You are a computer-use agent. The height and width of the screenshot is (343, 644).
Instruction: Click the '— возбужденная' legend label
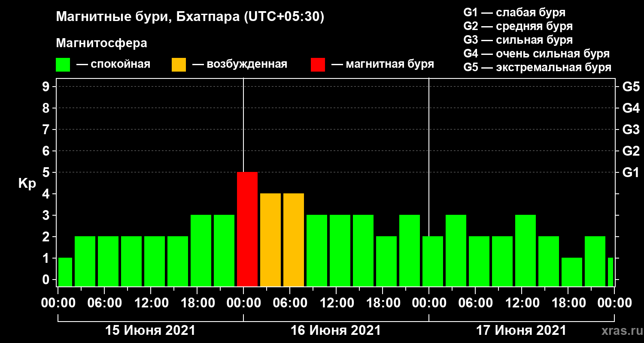[x=240, y=64]
